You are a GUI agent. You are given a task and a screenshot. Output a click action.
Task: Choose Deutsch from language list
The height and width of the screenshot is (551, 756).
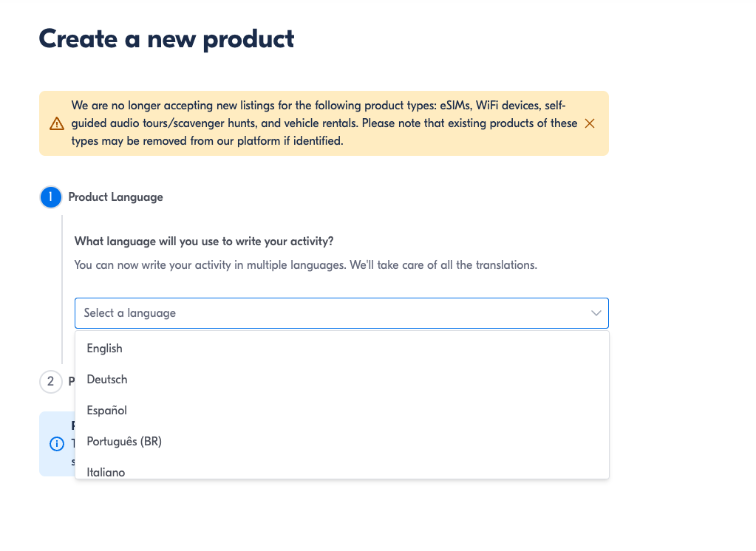(342, 380)
